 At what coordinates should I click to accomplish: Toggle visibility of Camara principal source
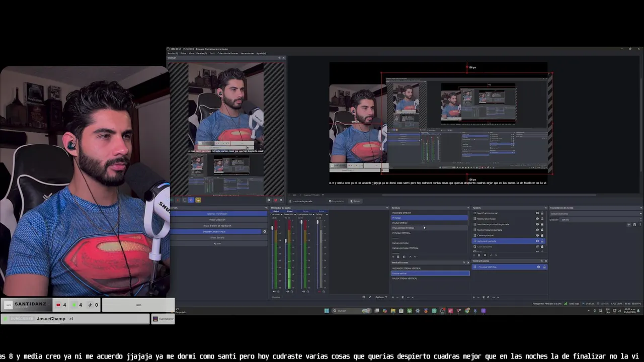pyautogui.click(x=537, y=235)
